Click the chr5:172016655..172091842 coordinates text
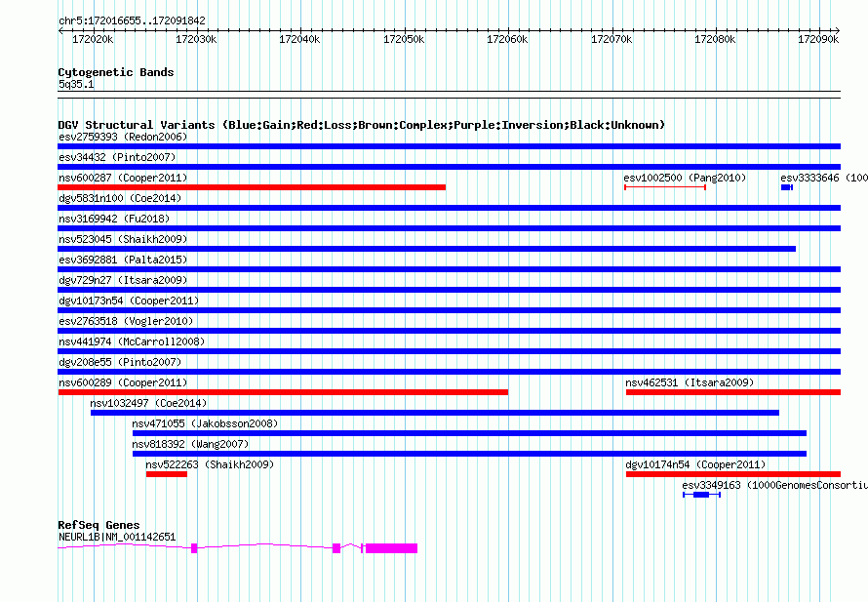Screen dimensions: 868x602 pyautogui.click(x=132, y=20)
